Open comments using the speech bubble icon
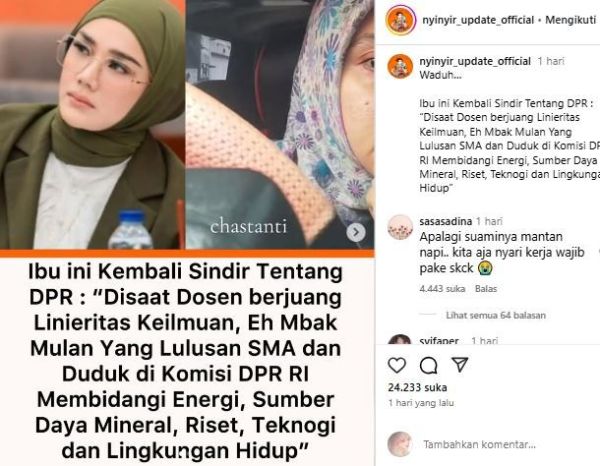Image resolution: width=600 pixels, height=466 pixels. [428, 365]
